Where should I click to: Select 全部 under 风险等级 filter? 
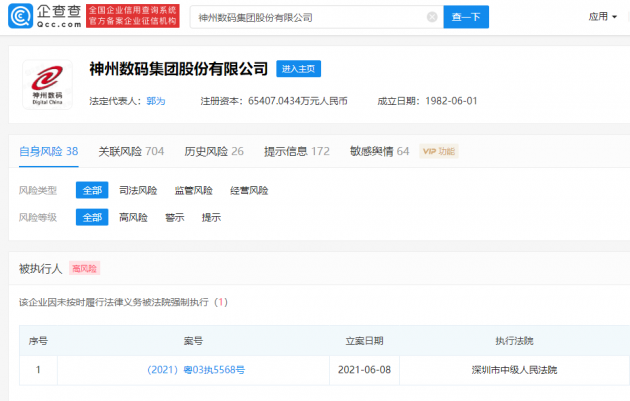point(92,217)
